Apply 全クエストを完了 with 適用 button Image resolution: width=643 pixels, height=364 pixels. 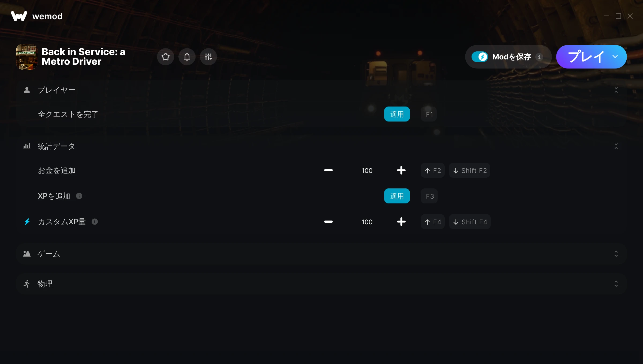click(397, 114)
